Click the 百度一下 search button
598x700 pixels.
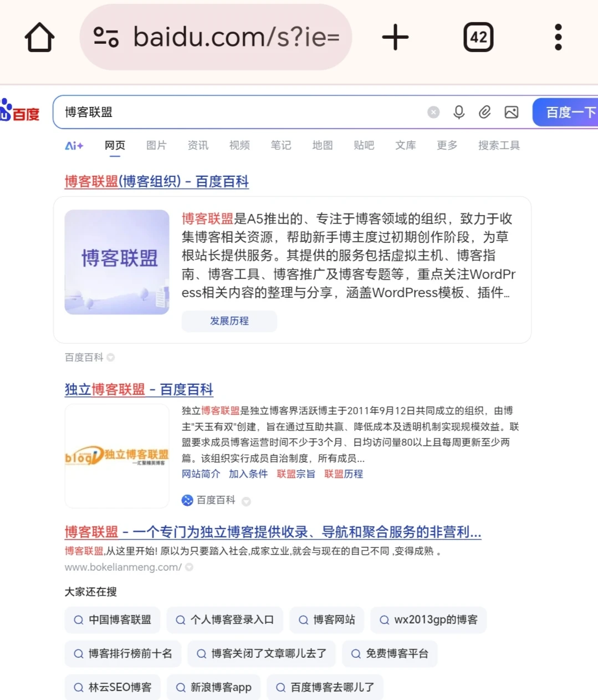(x=565, y=113)
